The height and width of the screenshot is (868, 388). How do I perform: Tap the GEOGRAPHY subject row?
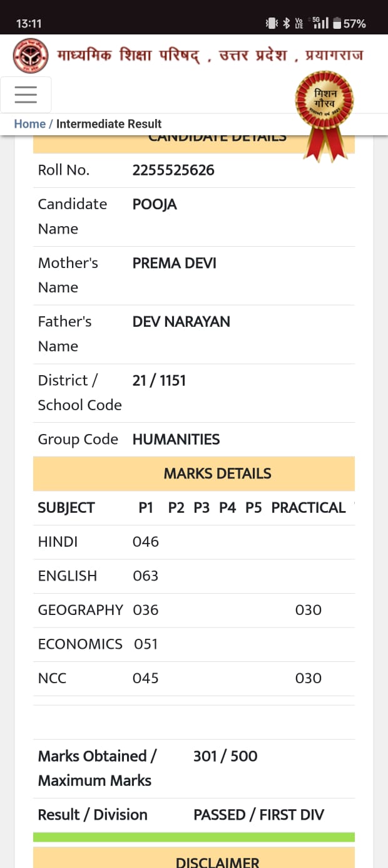pyautogui.click(x=194, y=611)
